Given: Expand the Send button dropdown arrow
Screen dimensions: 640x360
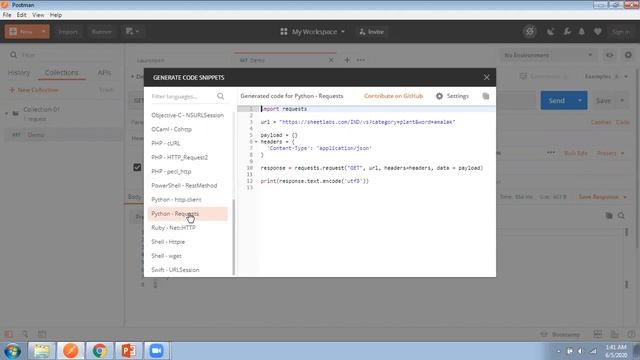Looking at the screenshot, I should [x=580, y=100].
